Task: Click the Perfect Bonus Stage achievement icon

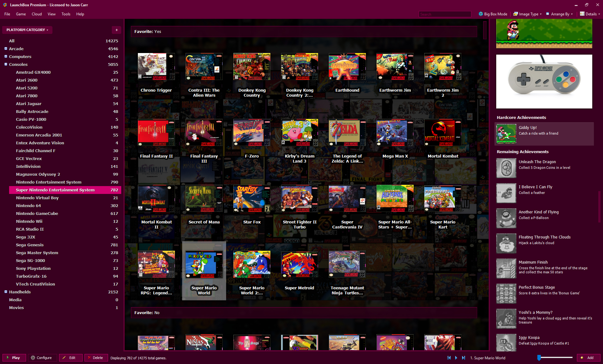Action: pos(506,293)
